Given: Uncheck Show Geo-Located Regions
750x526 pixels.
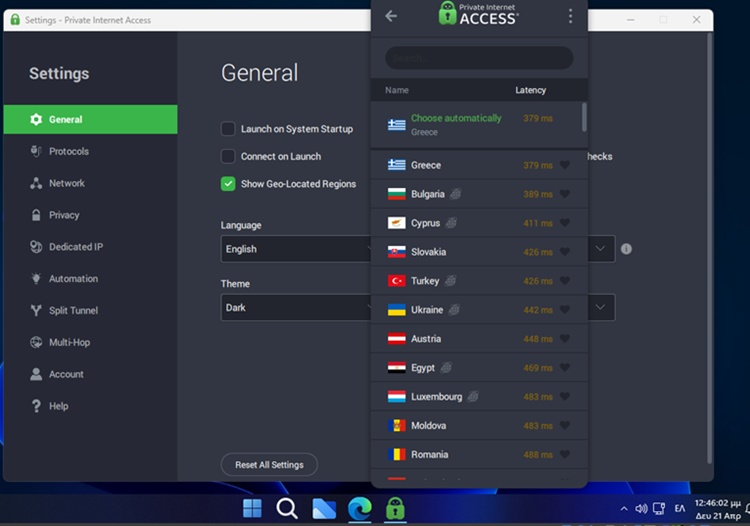Looking at the screenshot, I should tap(228, 184).
